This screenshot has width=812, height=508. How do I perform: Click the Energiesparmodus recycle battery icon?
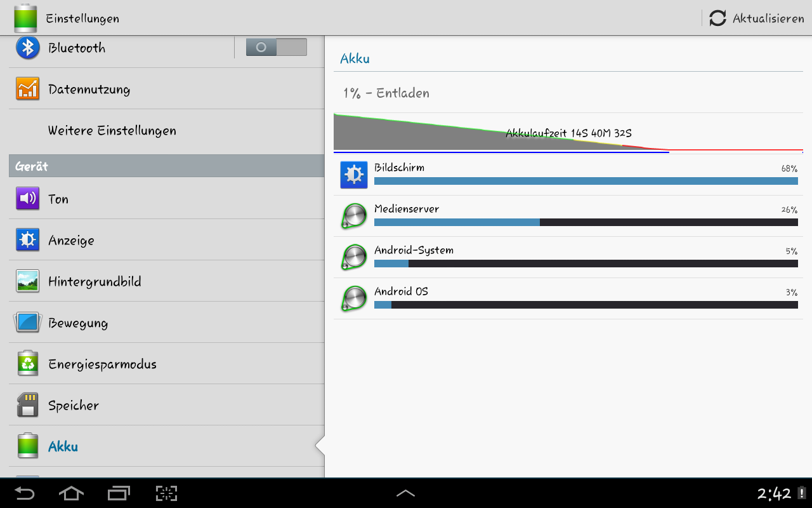[28, 364]
